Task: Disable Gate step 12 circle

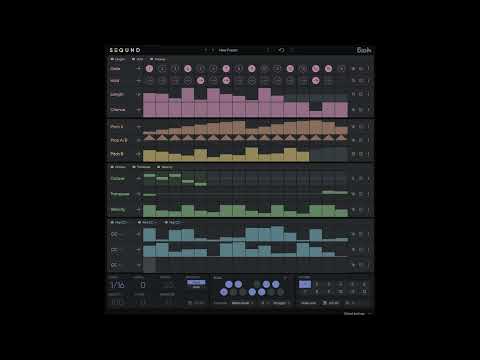Action: [x=290, y=69]
